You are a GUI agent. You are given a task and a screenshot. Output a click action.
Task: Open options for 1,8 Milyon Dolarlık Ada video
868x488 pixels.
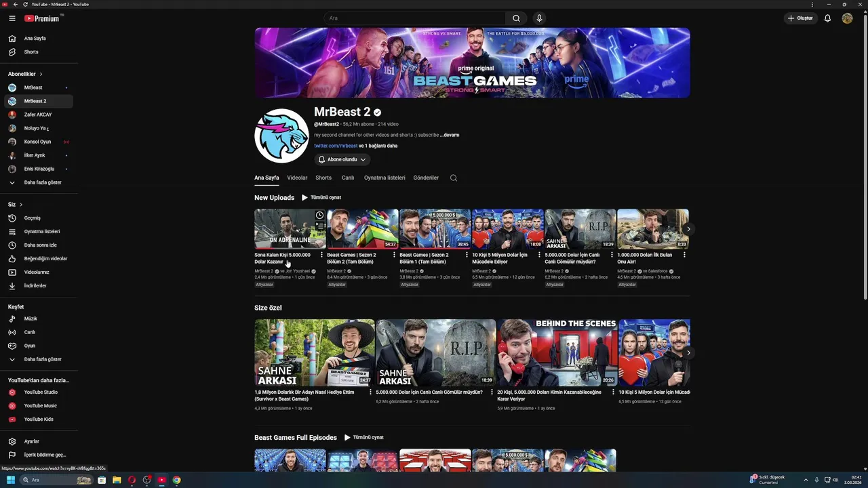pos(370,392)
